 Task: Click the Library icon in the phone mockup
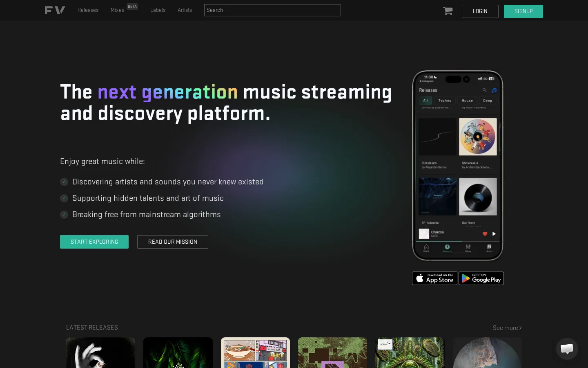tap(489, 248)
